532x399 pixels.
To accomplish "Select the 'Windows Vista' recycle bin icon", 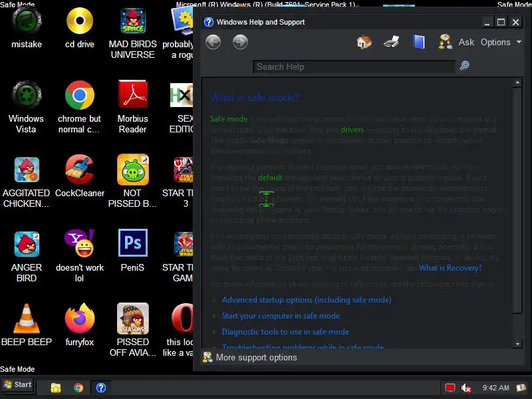I will pyautogui.click(x=27, y=95).
